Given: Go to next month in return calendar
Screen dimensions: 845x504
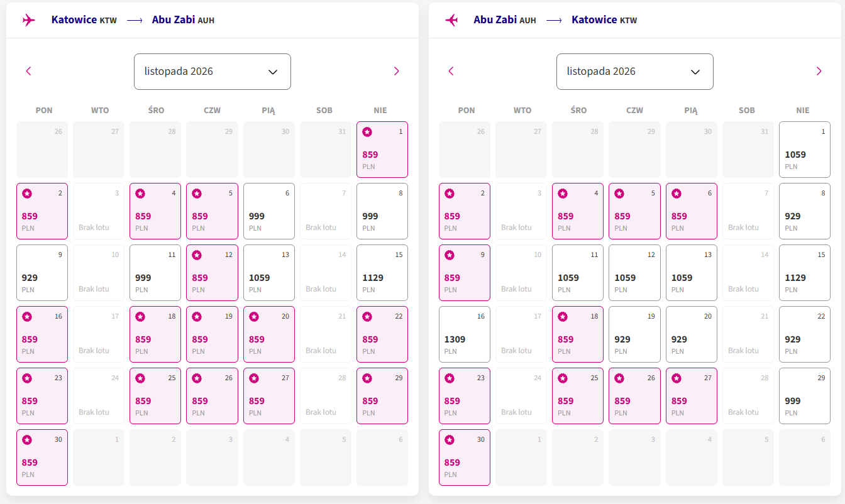Looking at the screenshot, I should tap(819, 71).
